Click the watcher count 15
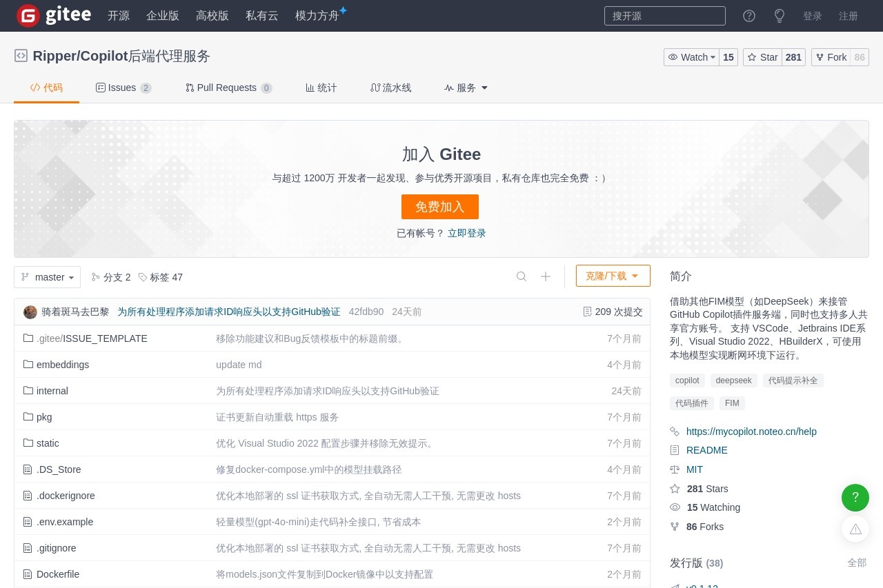Screen dimensions: 883x588 (728, 57)
